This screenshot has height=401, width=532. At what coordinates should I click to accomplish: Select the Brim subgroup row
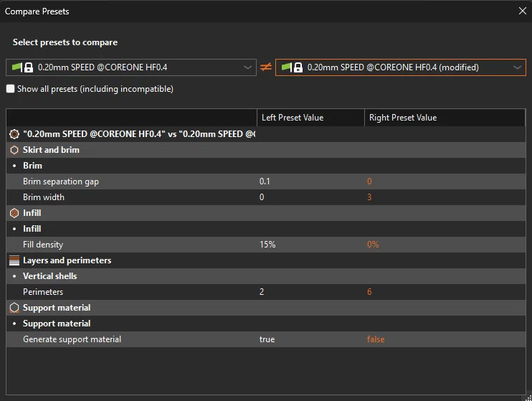266,166
